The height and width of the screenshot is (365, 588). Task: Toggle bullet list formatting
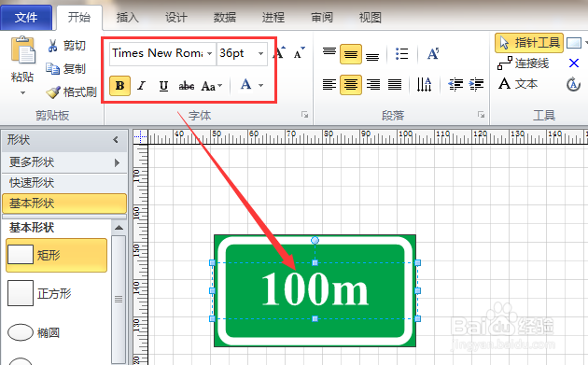pyautogui.click(x=401, y=53)
